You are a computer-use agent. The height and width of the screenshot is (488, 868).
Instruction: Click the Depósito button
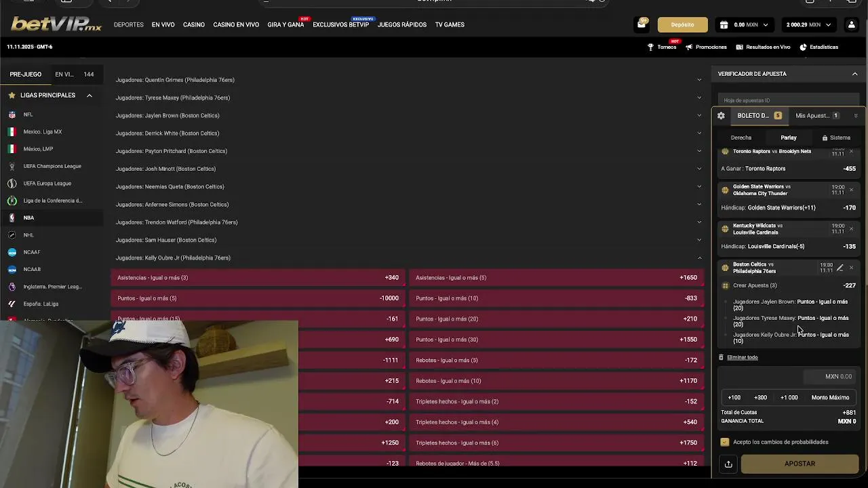point(682,24)
